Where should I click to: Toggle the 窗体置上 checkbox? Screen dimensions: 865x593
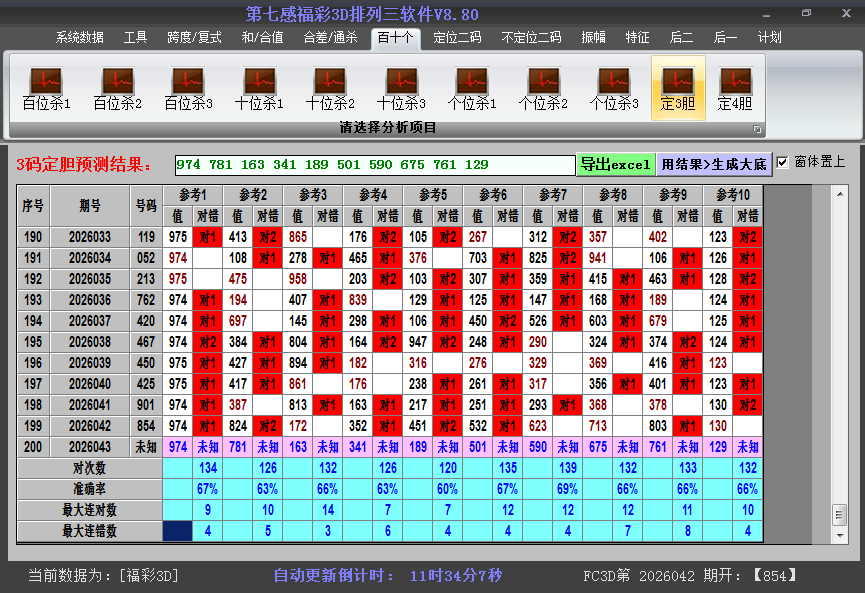pos(782,163)
